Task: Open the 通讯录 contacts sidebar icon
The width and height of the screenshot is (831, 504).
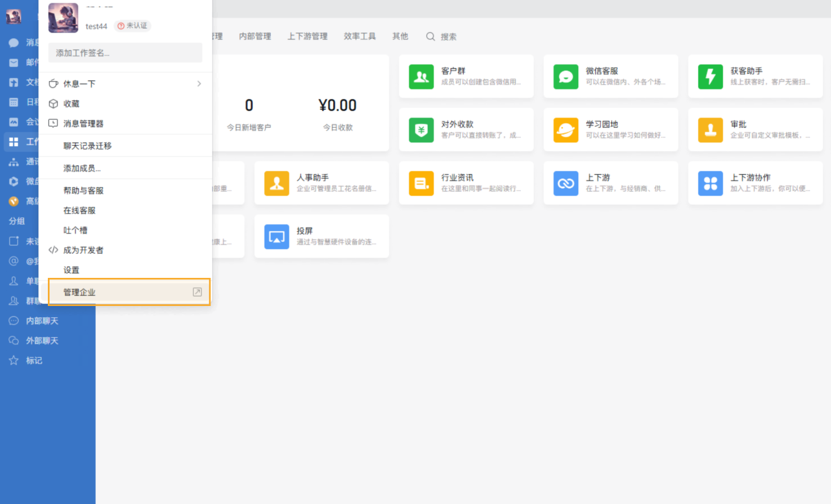Action: click(x=14, y=161)
